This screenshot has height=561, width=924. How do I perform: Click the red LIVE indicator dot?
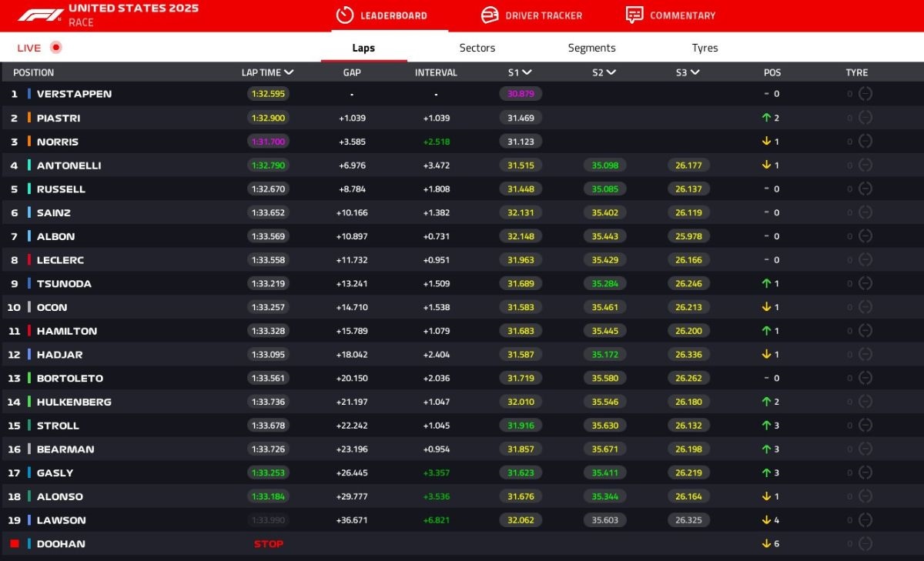coord(55,48)
